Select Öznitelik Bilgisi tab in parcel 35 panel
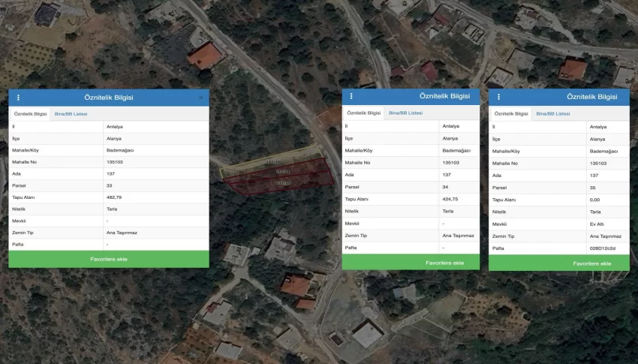Viewport: 638px width, 364px height. point(510,113)
